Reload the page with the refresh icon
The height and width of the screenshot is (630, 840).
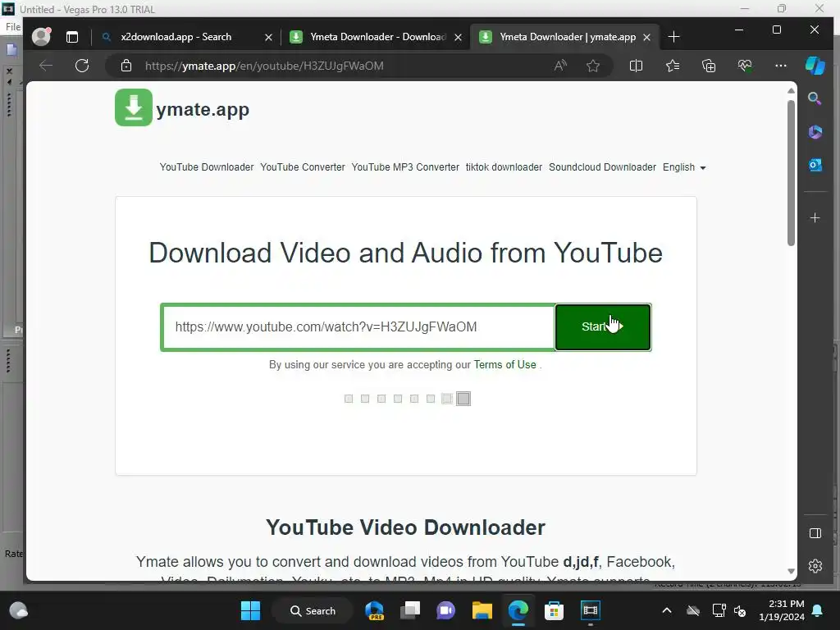tap(82, 66)
